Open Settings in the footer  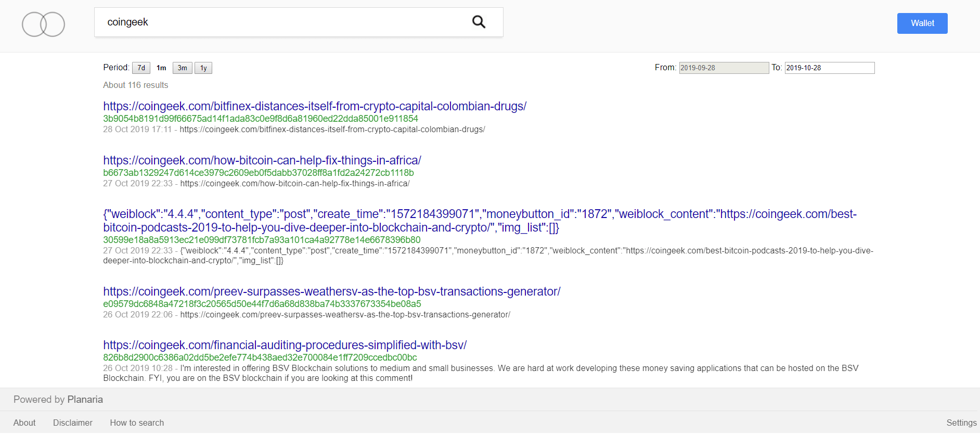point(961,423)
